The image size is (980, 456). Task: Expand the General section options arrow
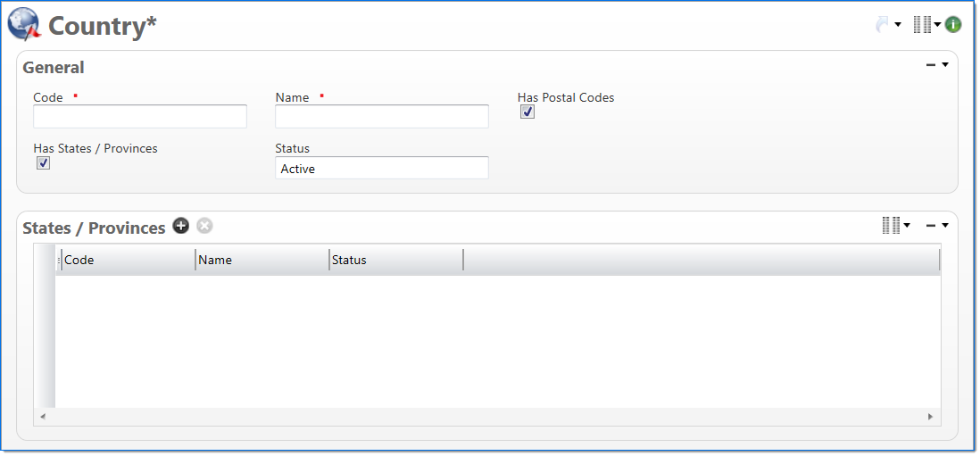pyautogui.click(x=944, y=65)
